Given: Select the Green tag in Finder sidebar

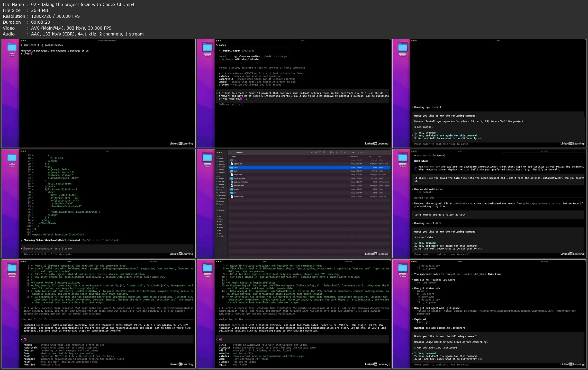Looking at the screenshot, I should click(220, 225).
